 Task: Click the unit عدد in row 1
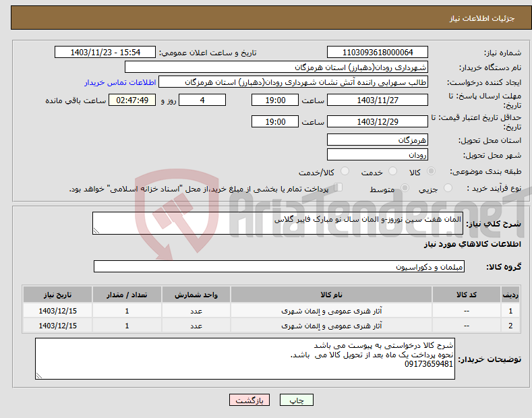tap(196, 311)
